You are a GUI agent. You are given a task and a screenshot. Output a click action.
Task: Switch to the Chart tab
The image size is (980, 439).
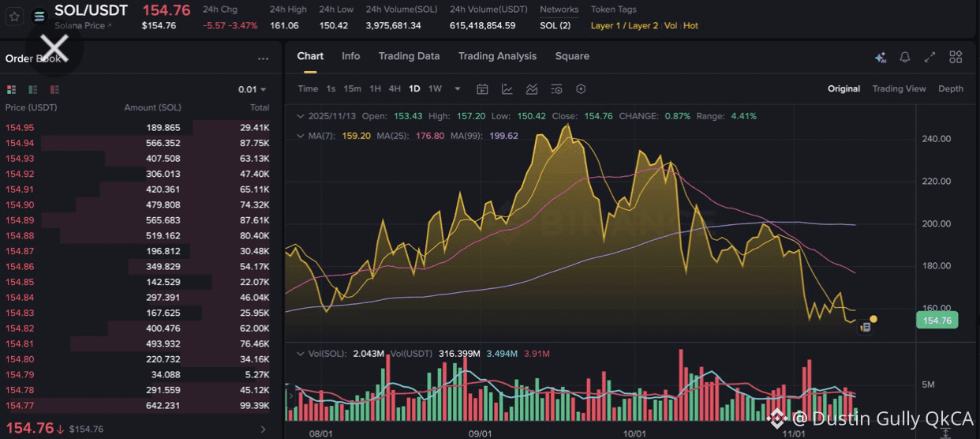pyautogui.click(x=310, y=56)
